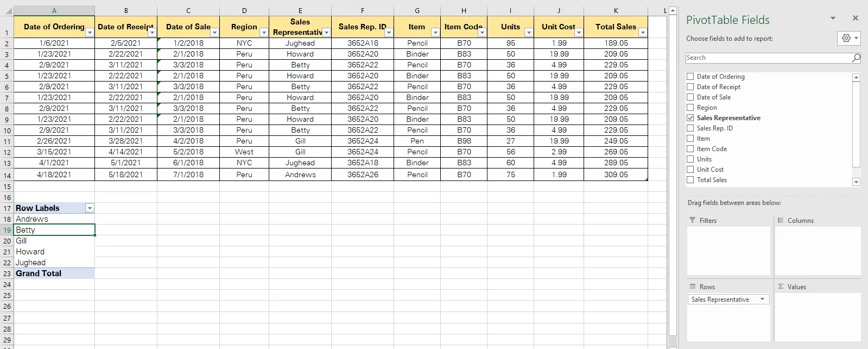Click the Rows area list icon
Viewport: 868px width, 349px height.
(692, 286)
